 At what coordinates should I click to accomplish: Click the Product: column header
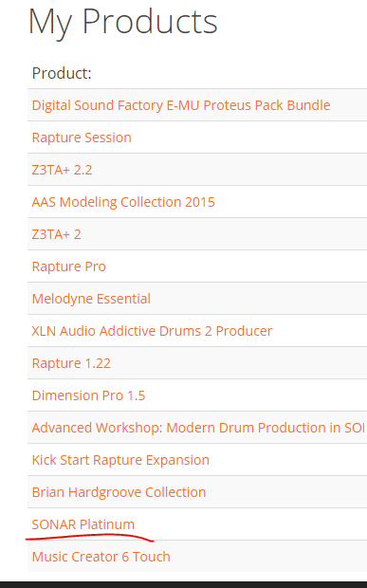(62, 73)
